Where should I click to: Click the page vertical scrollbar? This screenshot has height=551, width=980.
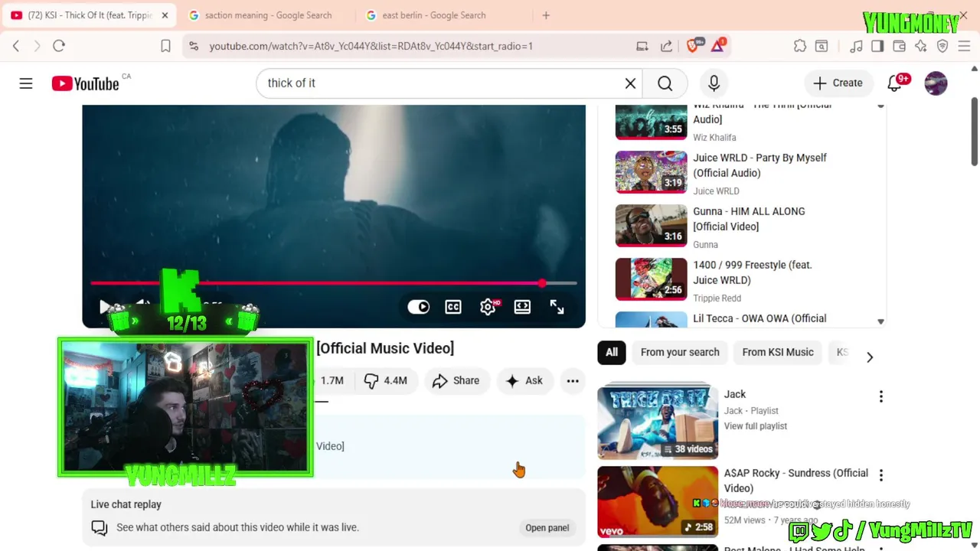(x=975, y=130)
